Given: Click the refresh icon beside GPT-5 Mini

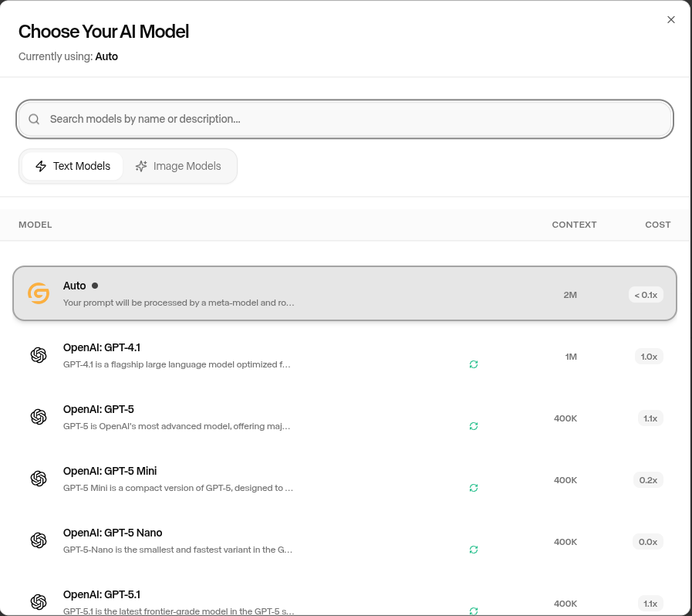Looking at the screenshot, I should click(x=474, y=488).
